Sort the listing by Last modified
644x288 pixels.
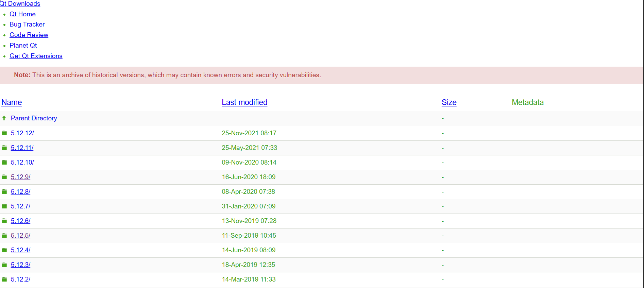(244, 102)
